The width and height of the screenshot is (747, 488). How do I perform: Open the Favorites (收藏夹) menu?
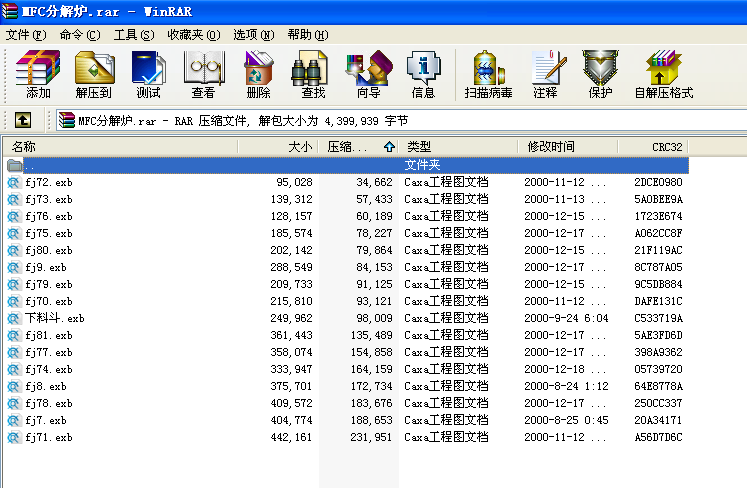(x=193, y=34)
